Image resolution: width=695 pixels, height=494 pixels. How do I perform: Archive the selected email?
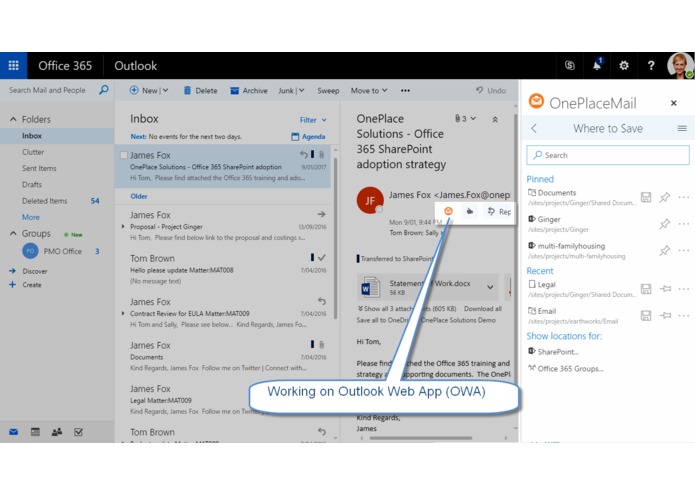point(249,90)
